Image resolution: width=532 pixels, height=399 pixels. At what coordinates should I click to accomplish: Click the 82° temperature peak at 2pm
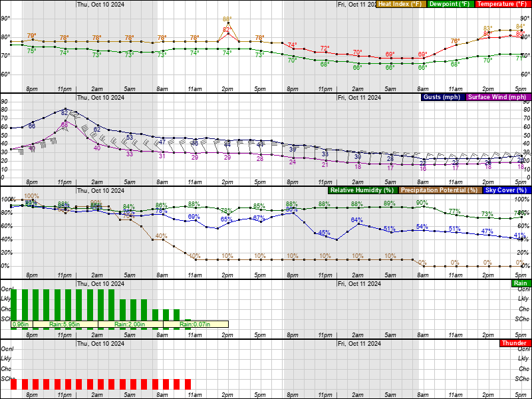pyautogui.click(x=226, y=30)
